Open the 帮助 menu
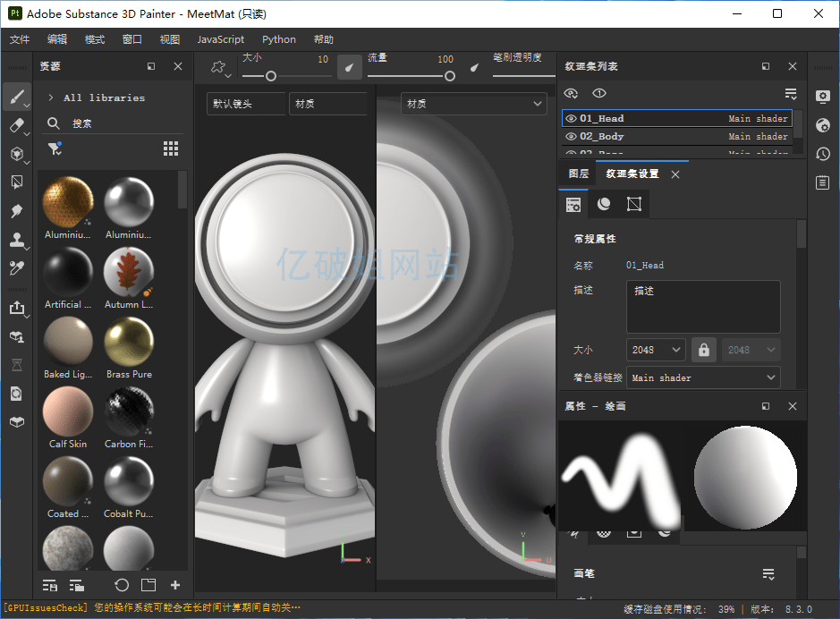The height and width of the screenshot is (619, 840). 324,39
